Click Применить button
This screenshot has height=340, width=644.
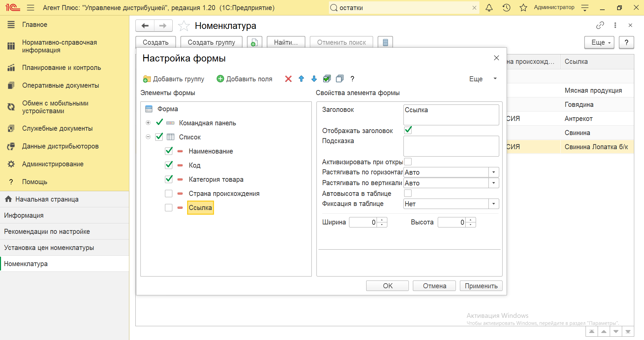click(x=481, y=286)
